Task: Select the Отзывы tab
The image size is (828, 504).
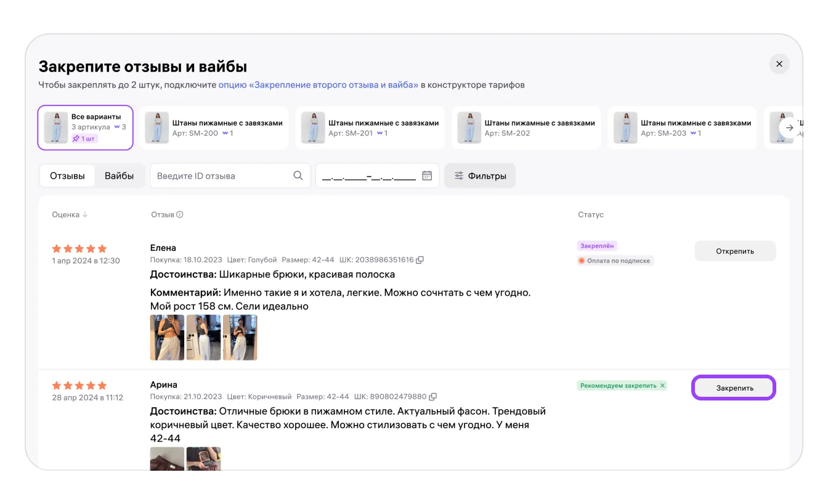Action: 67,176
